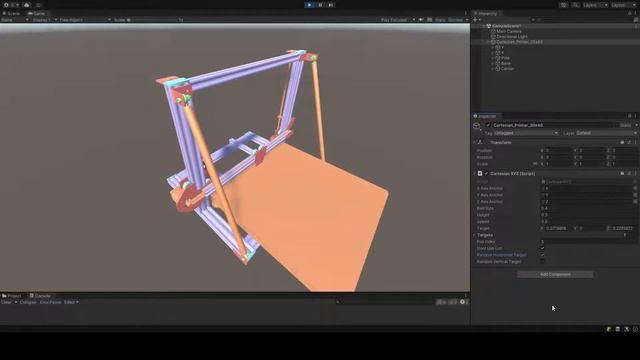Screen dimensions: 640x360
Task: Switch to the Project tab
Action: point(12,296)
